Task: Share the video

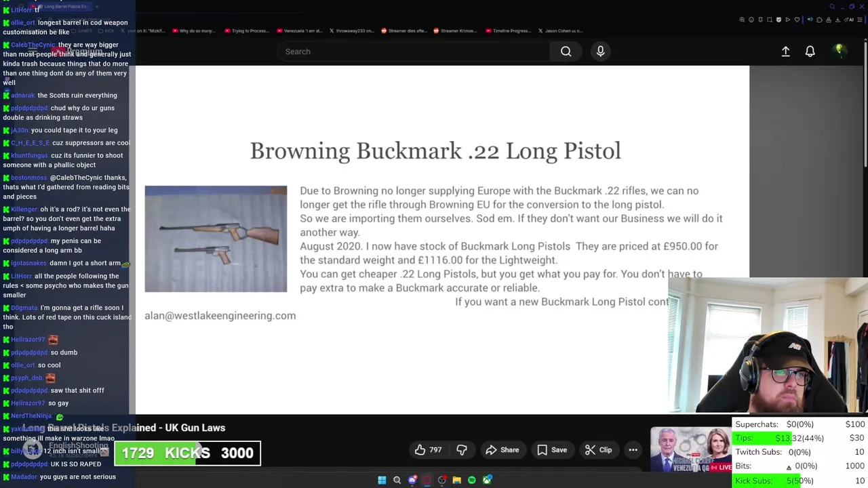Action: coord(502,450)
